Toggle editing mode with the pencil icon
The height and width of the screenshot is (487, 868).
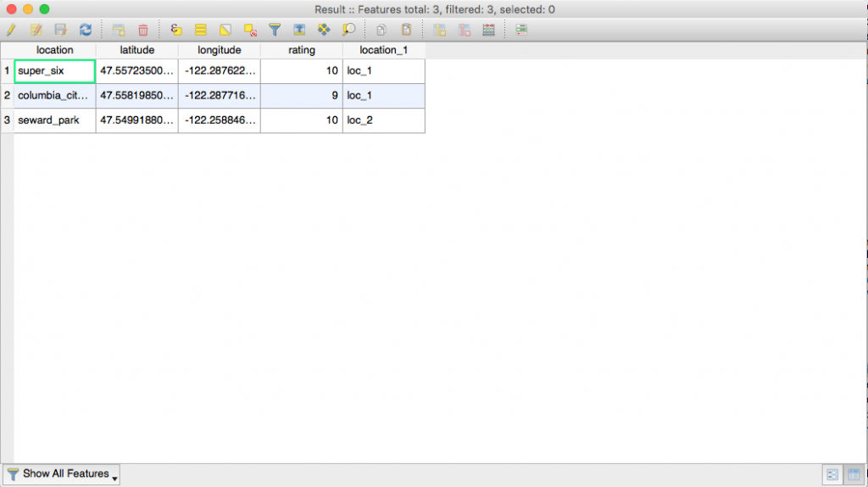[11, 30]
